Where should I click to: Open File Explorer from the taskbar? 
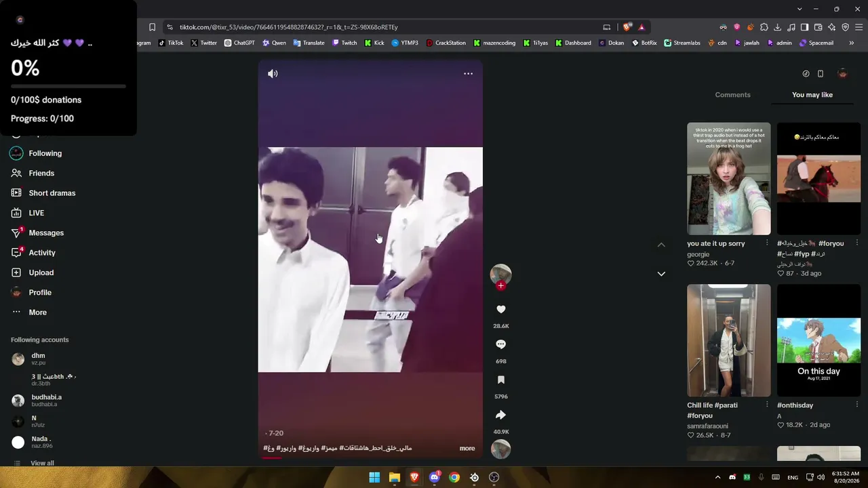394,477
